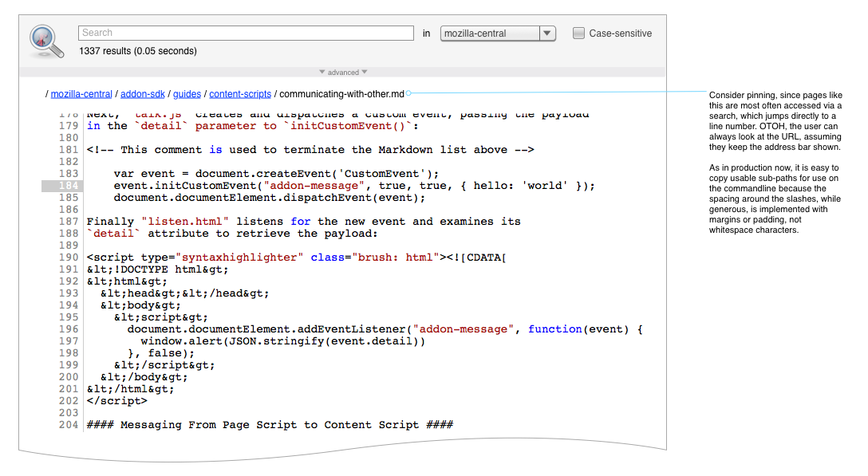Click the magnifying glass search logo
The height and width of the screenshot is (476, 868).
click(x=46, y=41)
